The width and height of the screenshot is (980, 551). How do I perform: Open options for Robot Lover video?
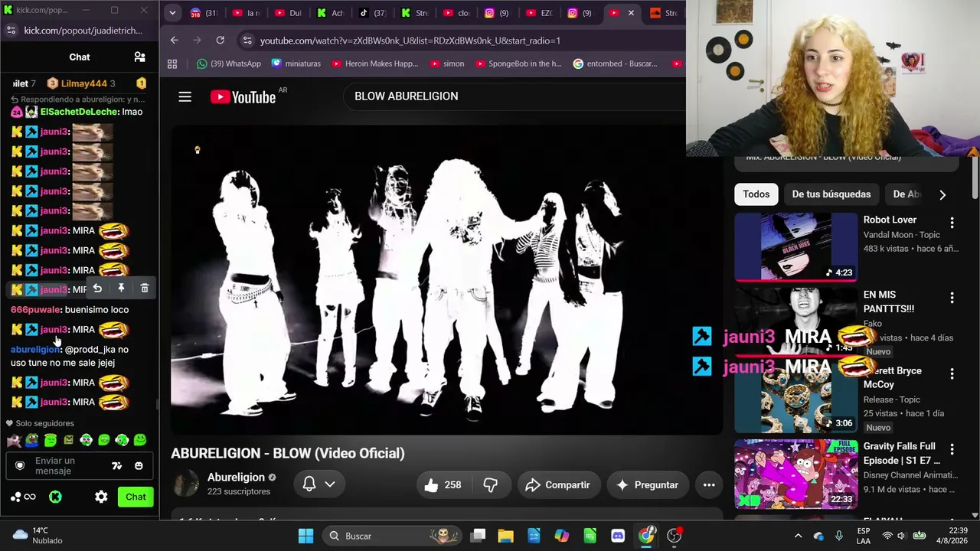click(952, 223)
